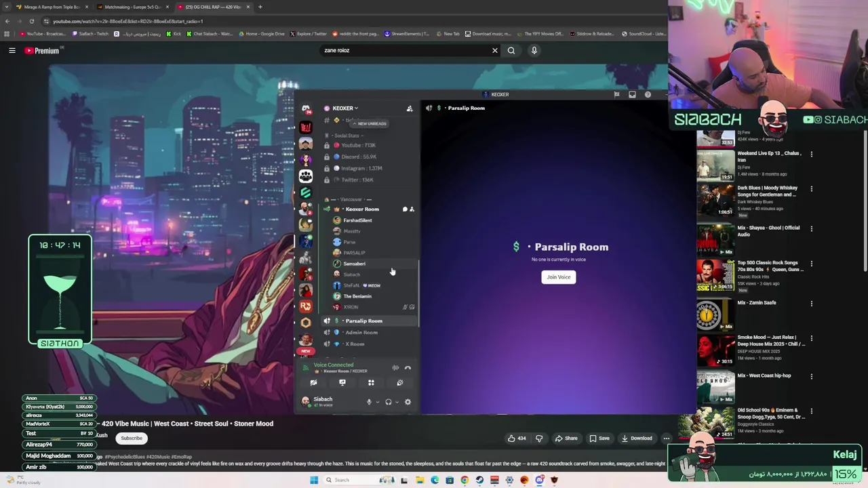Disconnect from voice call icon

(x=408, y=368)
